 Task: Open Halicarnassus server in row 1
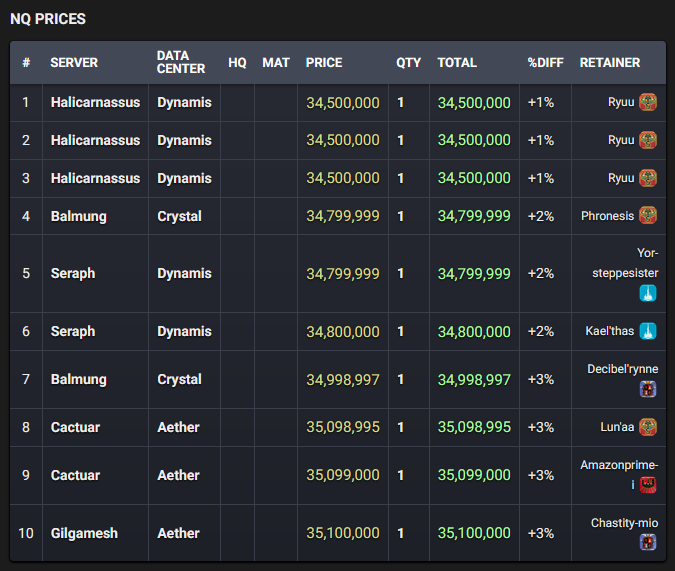click(x=95, y=102)
